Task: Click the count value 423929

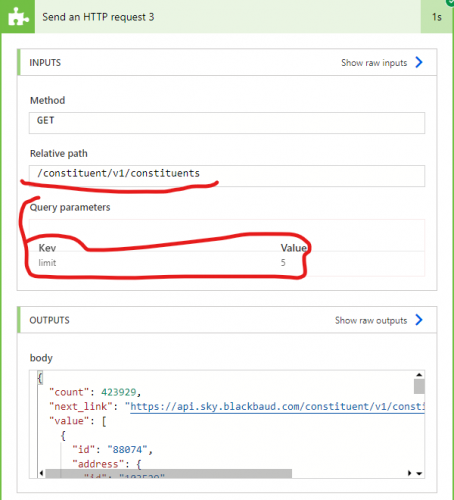Action: click(119, 392)
